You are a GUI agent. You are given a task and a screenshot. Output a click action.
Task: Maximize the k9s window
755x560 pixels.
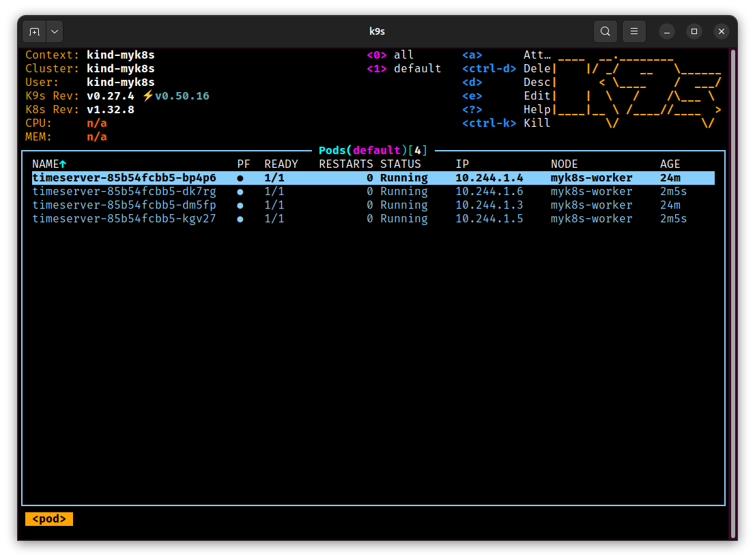[694, 32]
